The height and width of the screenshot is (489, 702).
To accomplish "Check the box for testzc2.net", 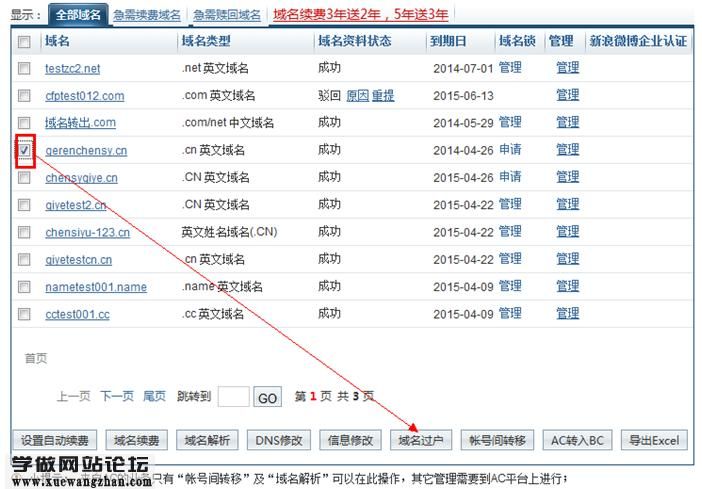I will click(x=24, y=68).
